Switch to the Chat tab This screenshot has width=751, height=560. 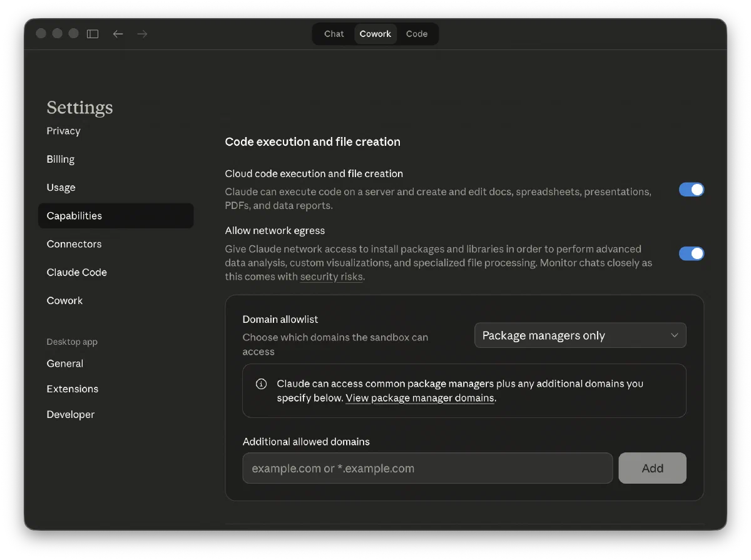coord(334,34)
